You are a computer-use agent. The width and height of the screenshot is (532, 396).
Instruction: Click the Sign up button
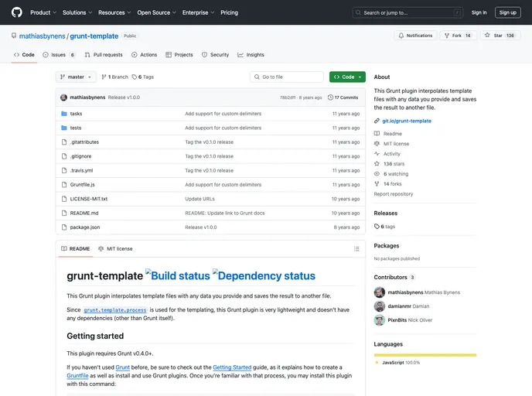507,12
